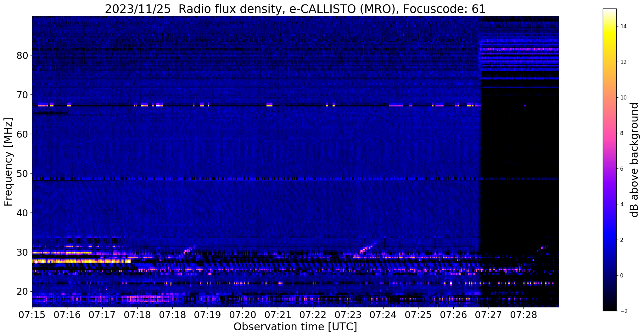Click the drifting burst near 07:23 at 30 MHz

pyautogui.click(x=368, y=248)
